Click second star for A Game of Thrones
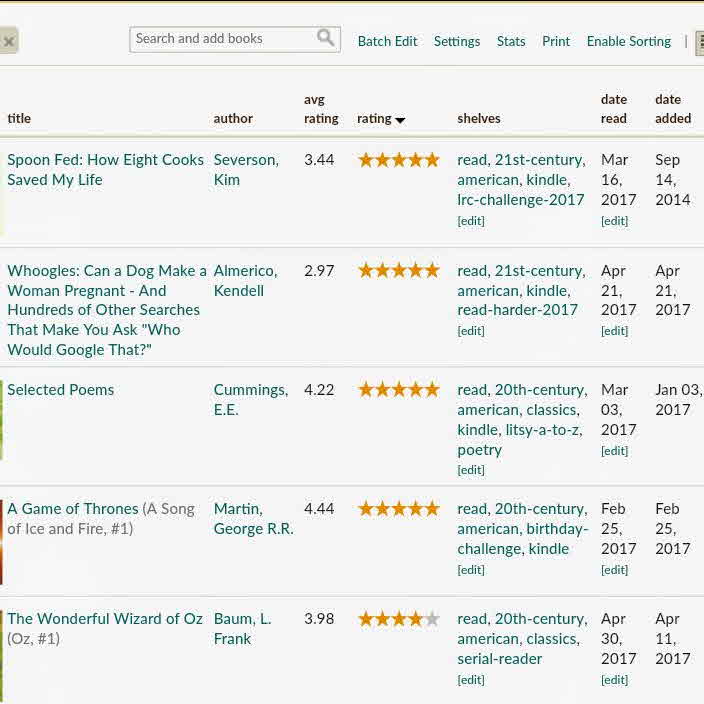This screenshot has width=704, height=704. click(x=382, y=509)
